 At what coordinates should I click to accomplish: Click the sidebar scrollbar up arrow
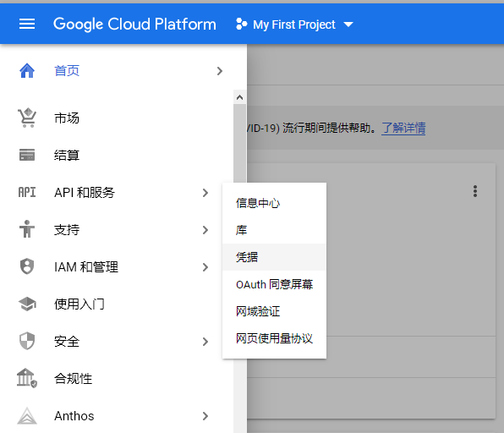click(239, 97)
